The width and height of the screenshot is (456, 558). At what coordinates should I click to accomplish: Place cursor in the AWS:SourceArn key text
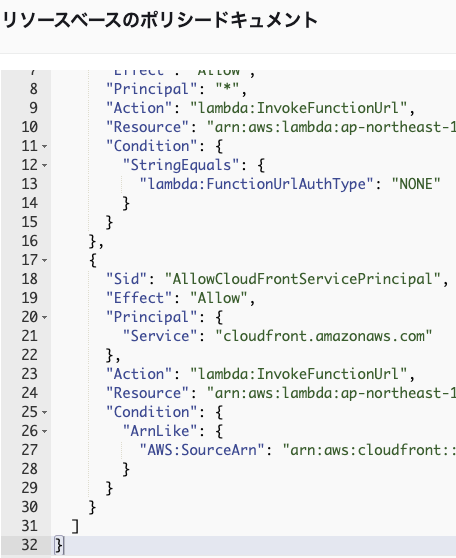[202, 450]
